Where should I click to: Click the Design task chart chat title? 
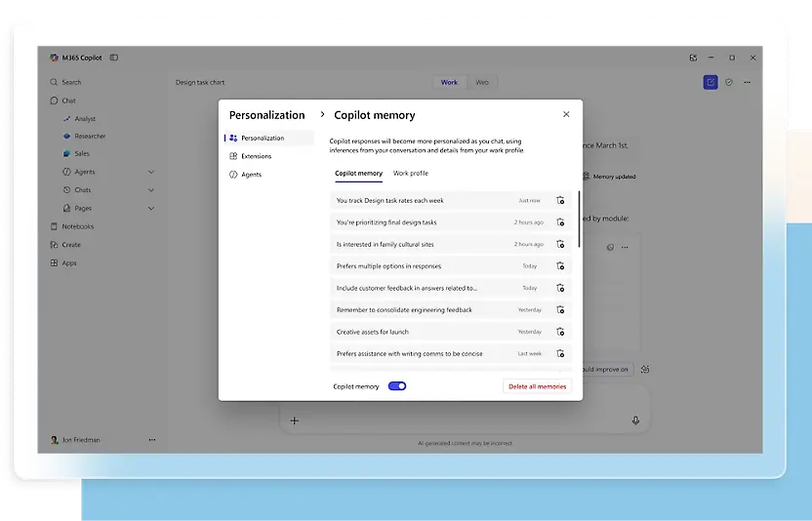coord(200,82)
